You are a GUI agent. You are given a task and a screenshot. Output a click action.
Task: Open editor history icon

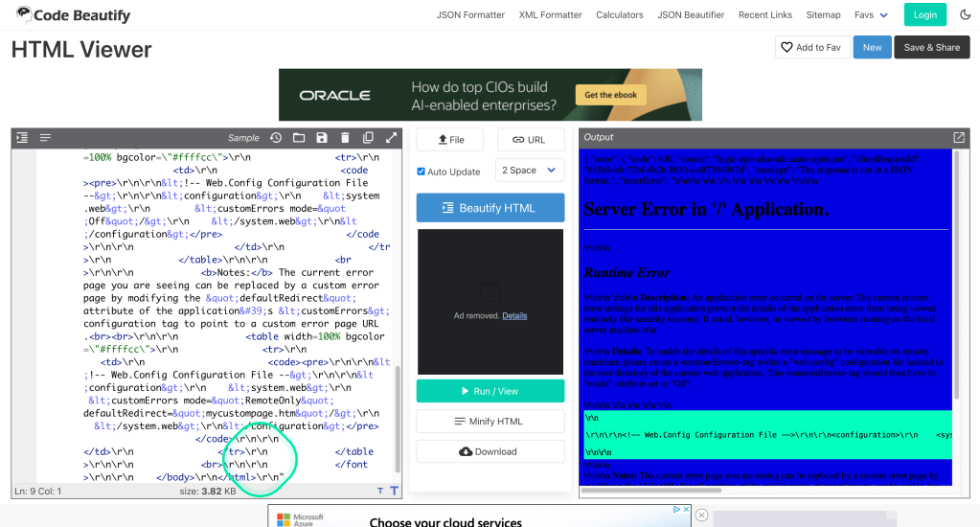(x=276, y=138)
